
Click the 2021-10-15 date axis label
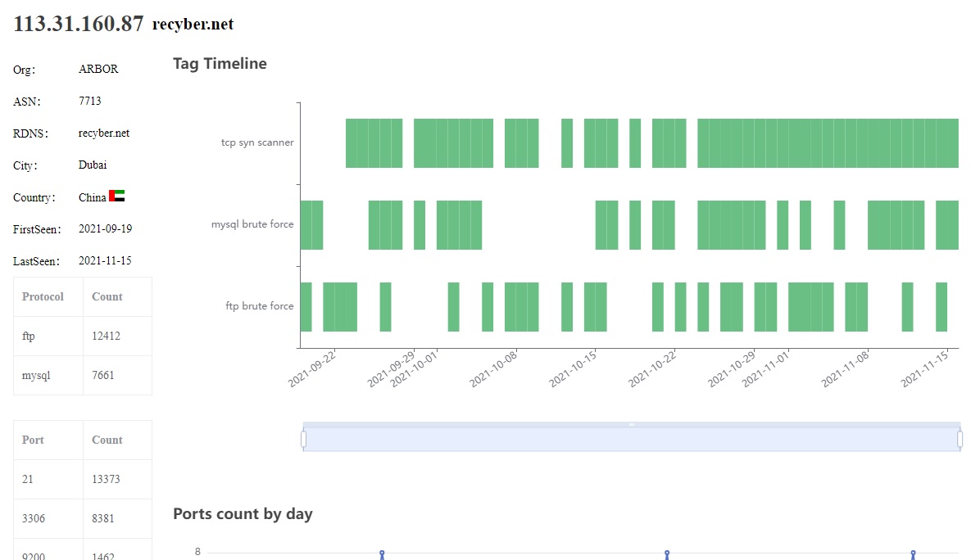(572, 368)
